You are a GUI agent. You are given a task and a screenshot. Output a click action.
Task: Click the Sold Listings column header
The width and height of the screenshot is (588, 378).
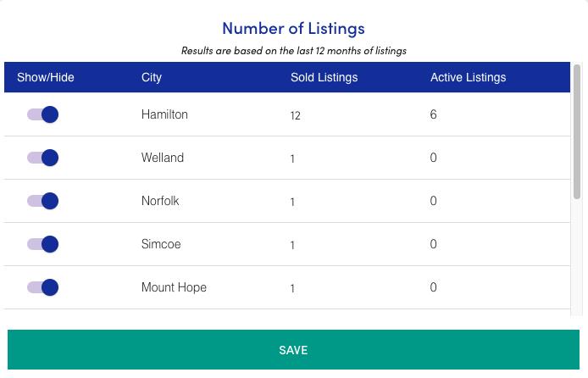[x=324, y=77]
